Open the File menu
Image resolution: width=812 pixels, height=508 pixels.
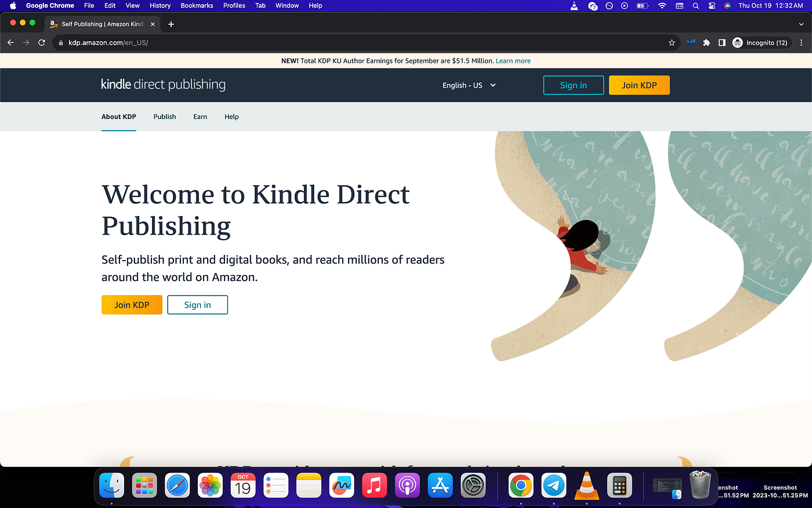tap(89, 5)
